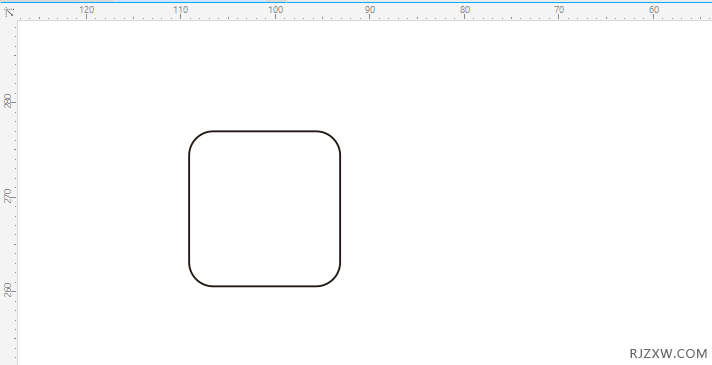This screenshot has height=365, width=712.
Task: Click the 280 mark on vertical ruler
Action: 8,101
